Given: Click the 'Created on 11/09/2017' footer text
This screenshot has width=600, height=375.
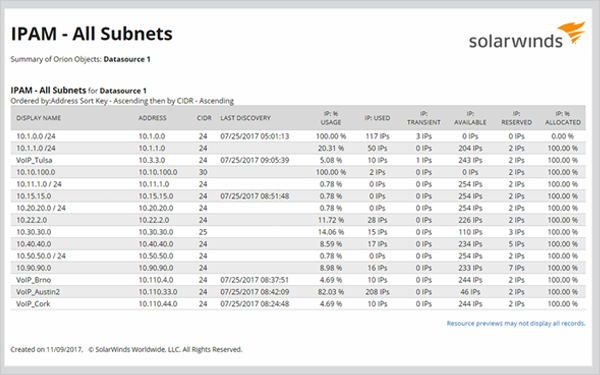Looking at the screenshot, I should click(46, 349).
